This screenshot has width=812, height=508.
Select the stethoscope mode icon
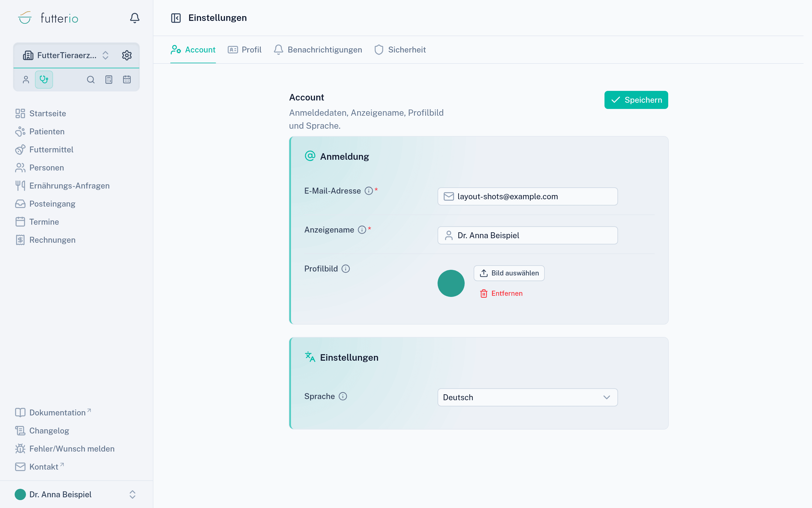pos(44,80)
